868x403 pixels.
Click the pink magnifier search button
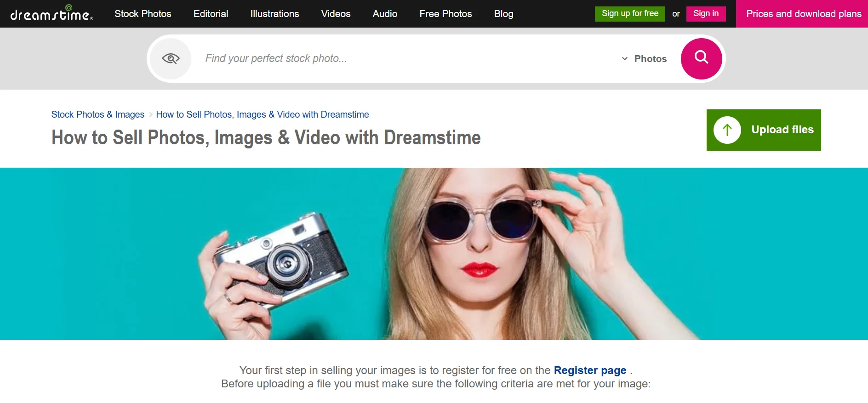coord(701,59)
